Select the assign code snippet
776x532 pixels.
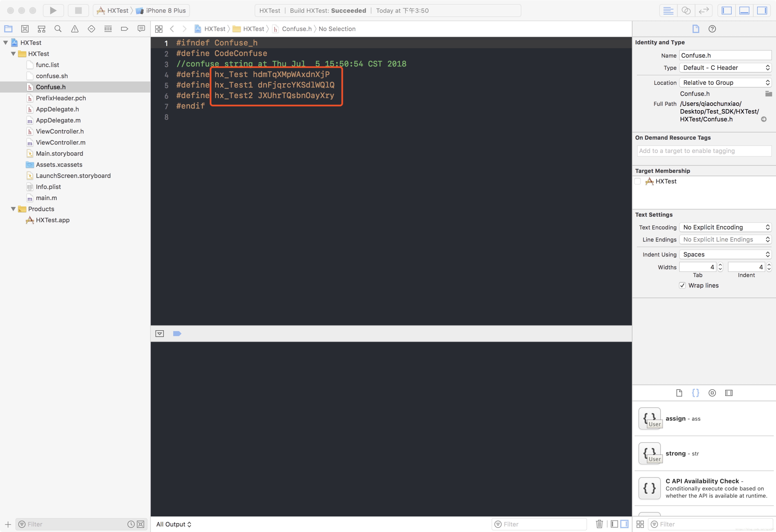(x=704, y=419)
